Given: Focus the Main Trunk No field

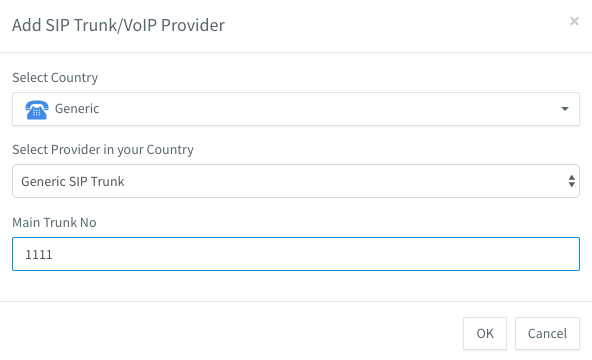Looking at the screenshot, I should click(x=296, y=254).
